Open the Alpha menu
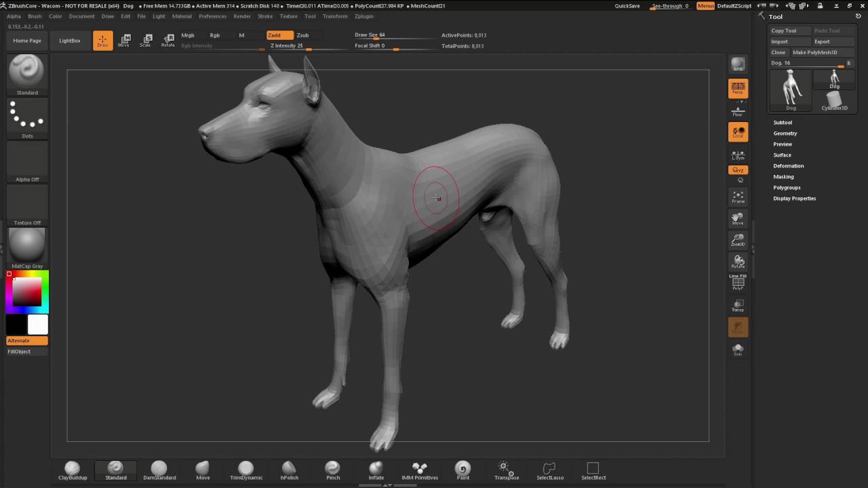This screenshot has height=488, width=868. click(14, 16)
